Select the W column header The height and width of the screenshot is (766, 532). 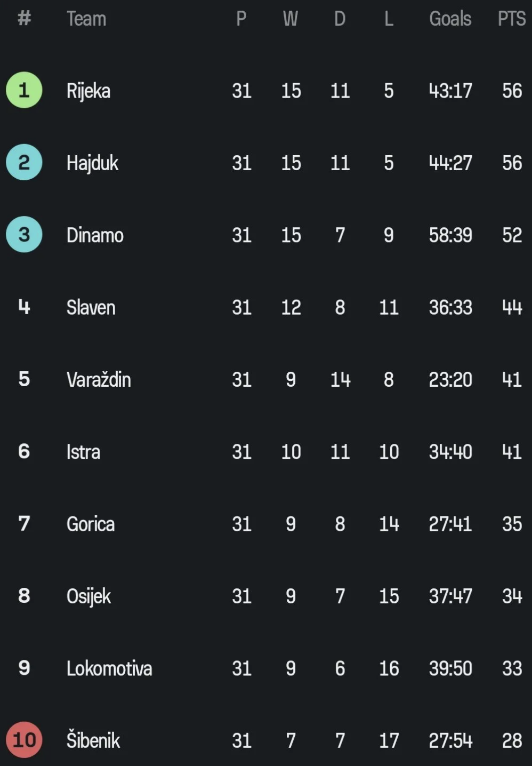coord(290,19)
